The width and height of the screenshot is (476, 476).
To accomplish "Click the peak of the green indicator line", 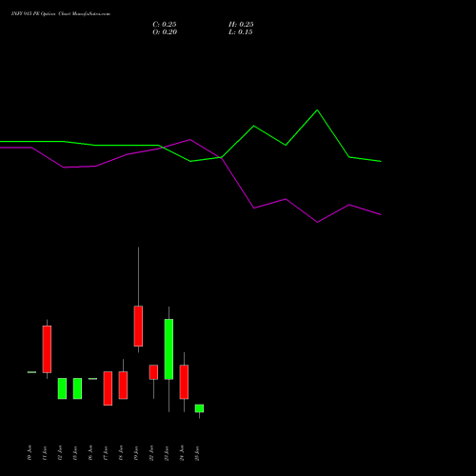I will [x=317, y=110].
